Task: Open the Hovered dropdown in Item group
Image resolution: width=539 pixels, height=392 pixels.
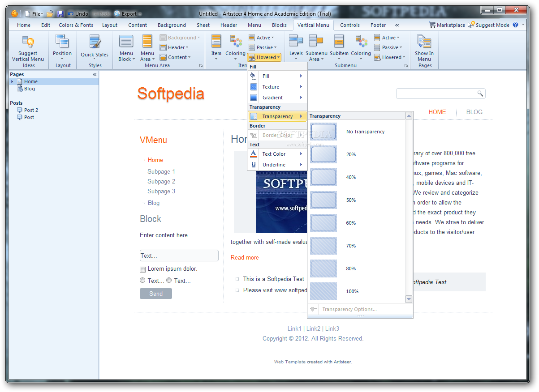Action: click(x=264, y=57)
